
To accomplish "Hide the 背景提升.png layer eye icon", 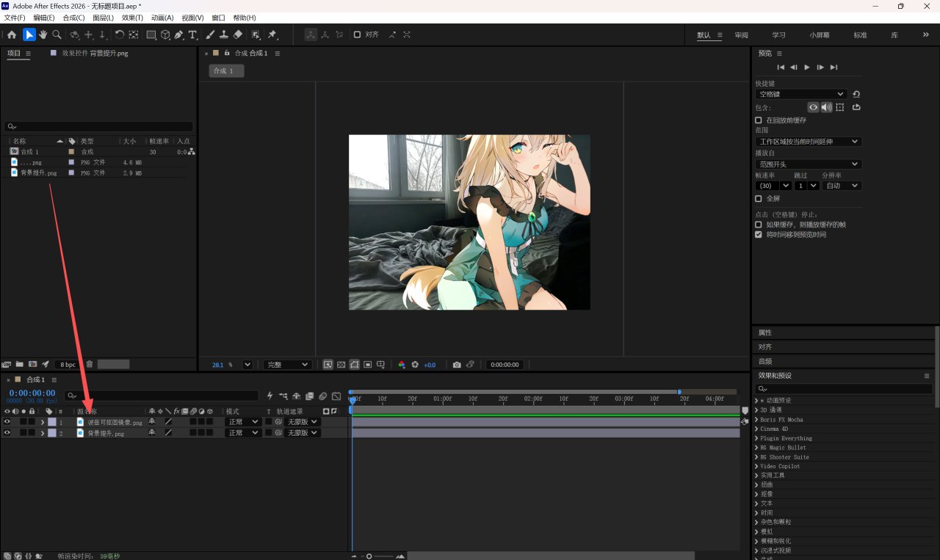I will 7,433.
